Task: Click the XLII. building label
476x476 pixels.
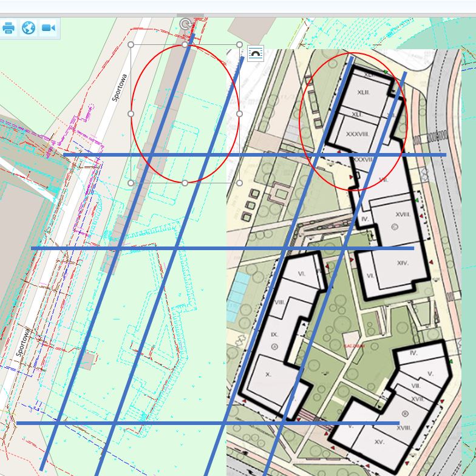Action: 363,92
